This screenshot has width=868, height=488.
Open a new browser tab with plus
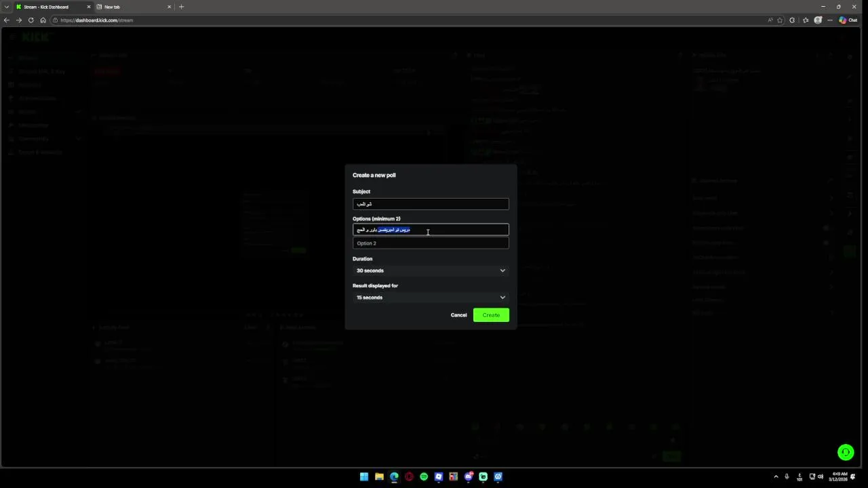point(181,7)
